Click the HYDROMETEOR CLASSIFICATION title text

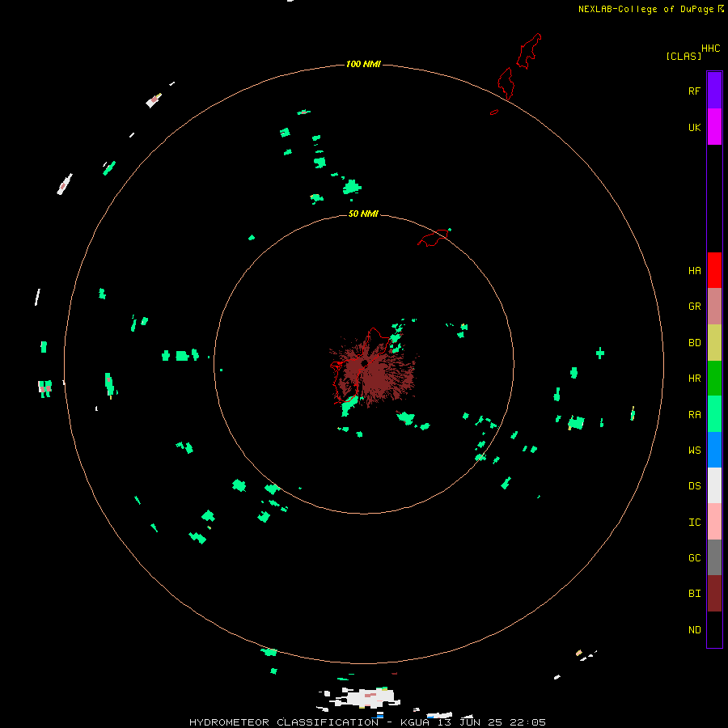point(284,722)
